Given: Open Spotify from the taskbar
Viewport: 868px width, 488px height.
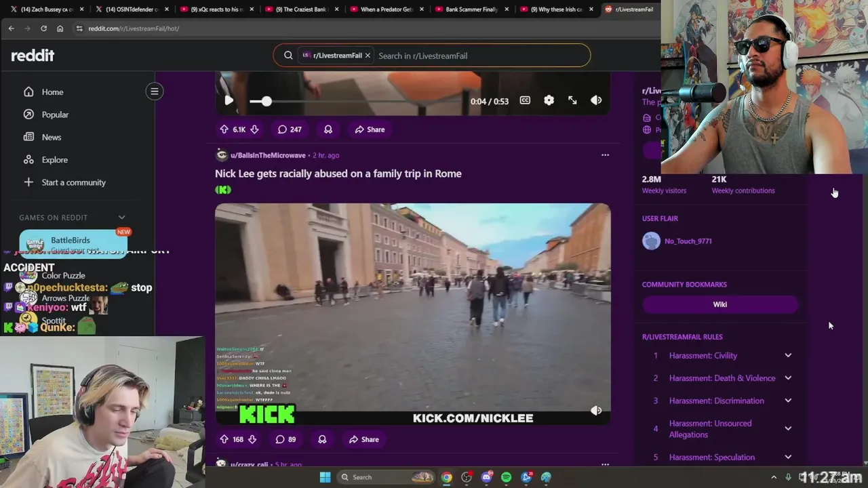Looking at the screenshot, I should (x=506, y=477).
